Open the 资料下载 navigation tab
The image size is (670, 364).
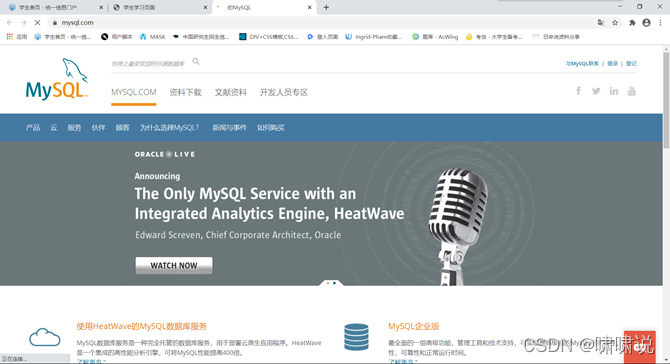tap(185, 92)
